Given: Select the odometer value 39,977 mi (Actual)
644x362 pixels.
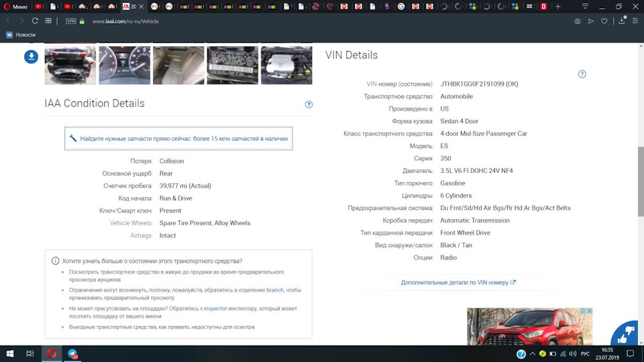Looking at the screenshot, I should (185, 186).
